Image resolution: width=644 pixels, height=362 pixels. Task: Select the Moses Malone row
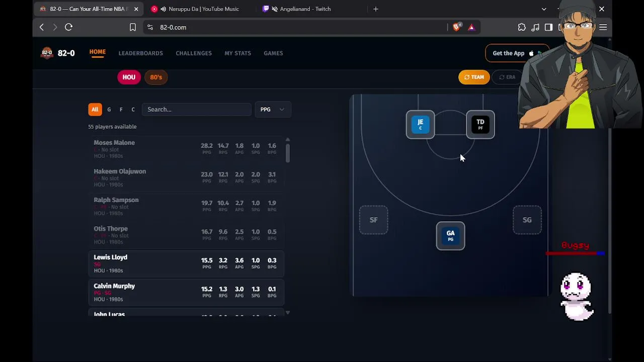[186, 149]
